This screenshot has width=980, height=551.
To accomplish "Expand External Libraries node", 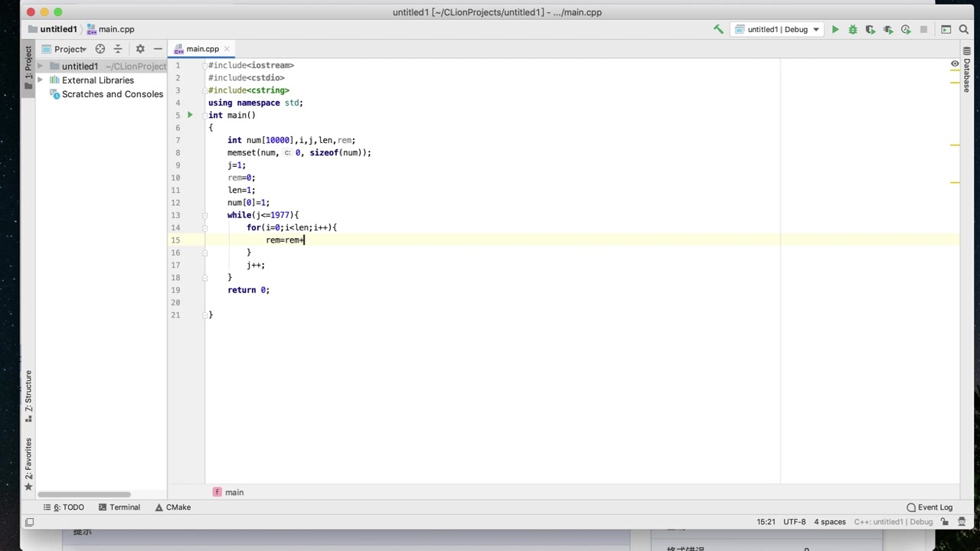I will pos(40,80).
